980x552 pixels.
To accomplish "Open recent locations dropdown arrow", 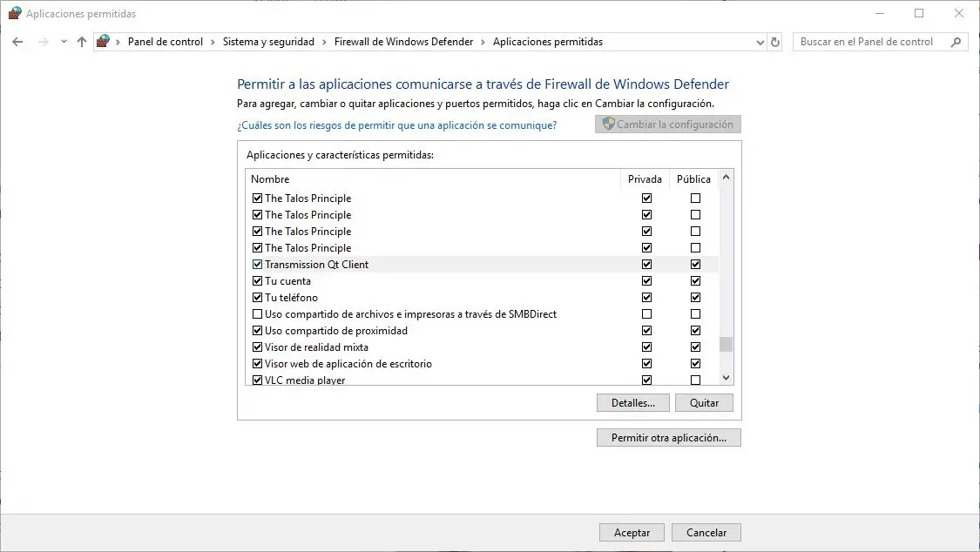I will pyautogui.click(x=64, y=42).
